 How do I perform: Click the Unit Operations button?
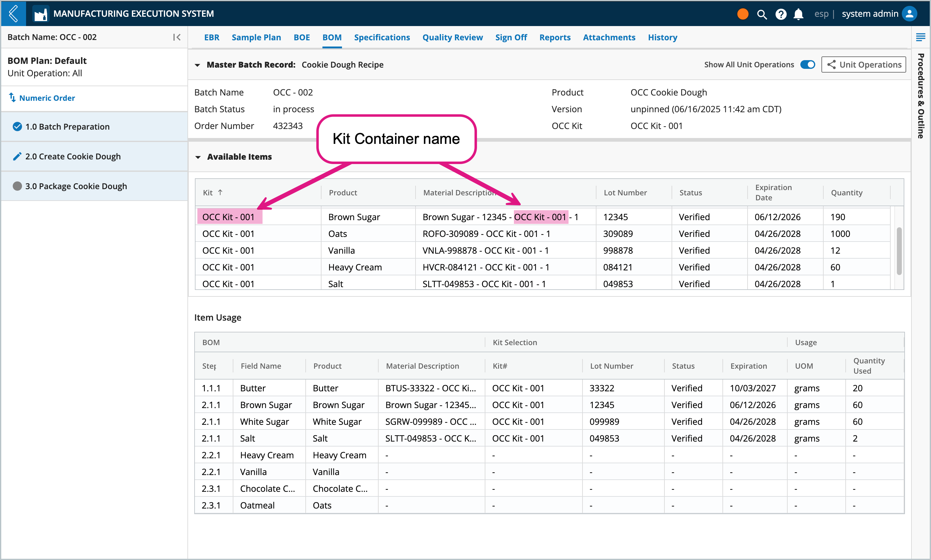click(x=863, y=64)
